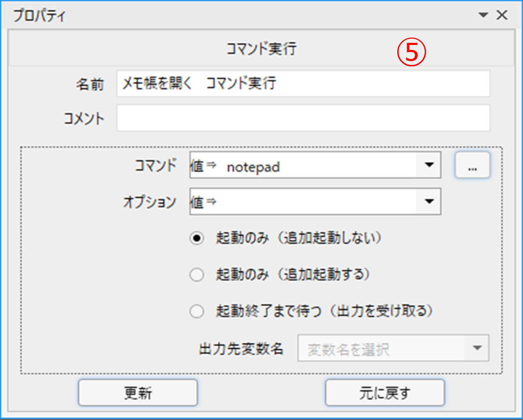The width and height of the screenshot is (523, 420).
Task: Focus the 名前 text field
Action: point(303,84)
